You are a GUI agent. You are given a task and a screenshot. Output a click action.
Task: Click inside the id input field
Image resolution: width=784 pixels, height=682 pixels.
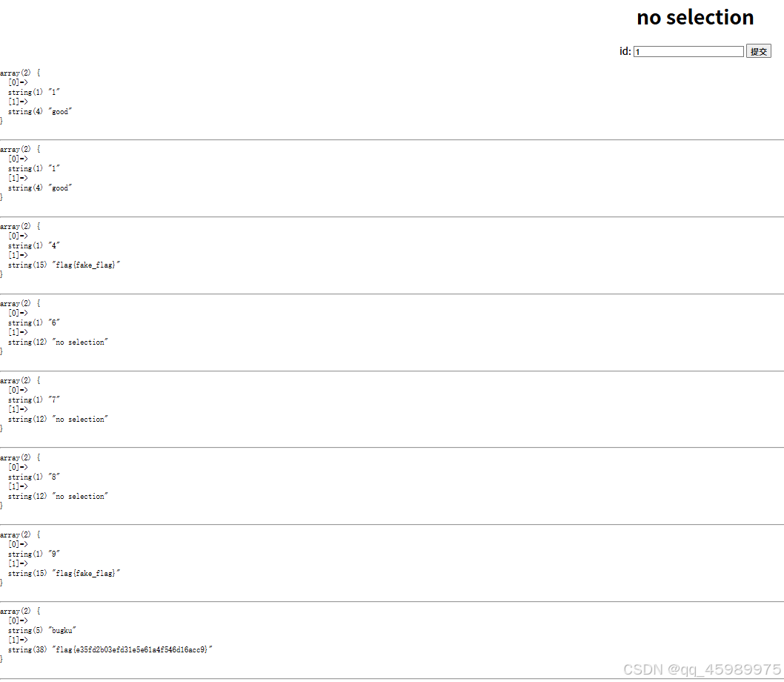pyautogui.click(x=688, y=50)
